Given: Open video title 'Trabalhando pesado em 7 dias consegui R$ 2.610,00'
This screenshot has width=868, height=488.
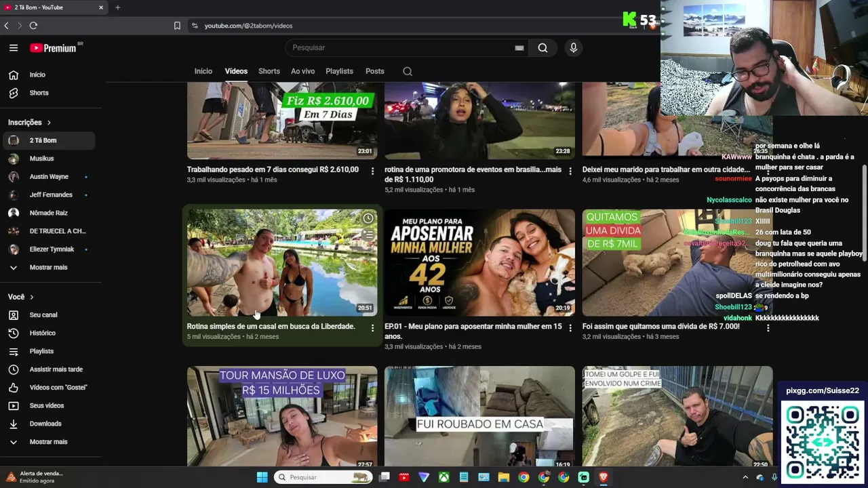Looking at the screenshot, I should point(273,169).
